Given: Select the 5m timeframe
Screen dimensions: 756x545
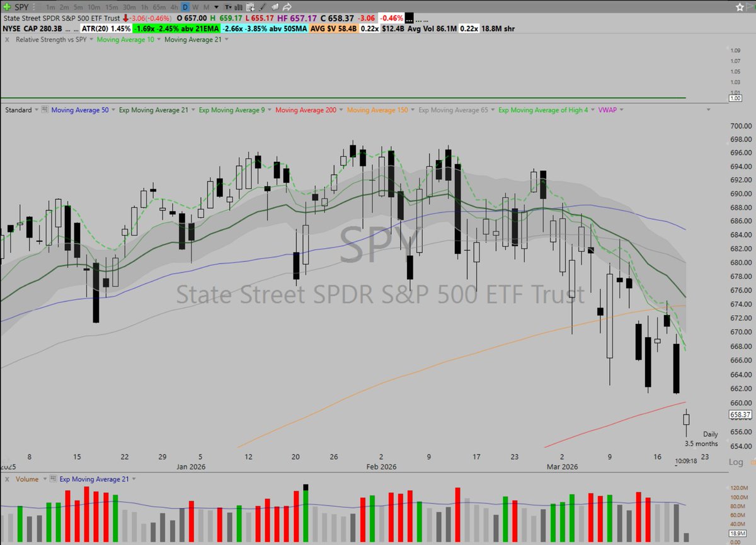Looking at the screenshot, I should [78, 7].
